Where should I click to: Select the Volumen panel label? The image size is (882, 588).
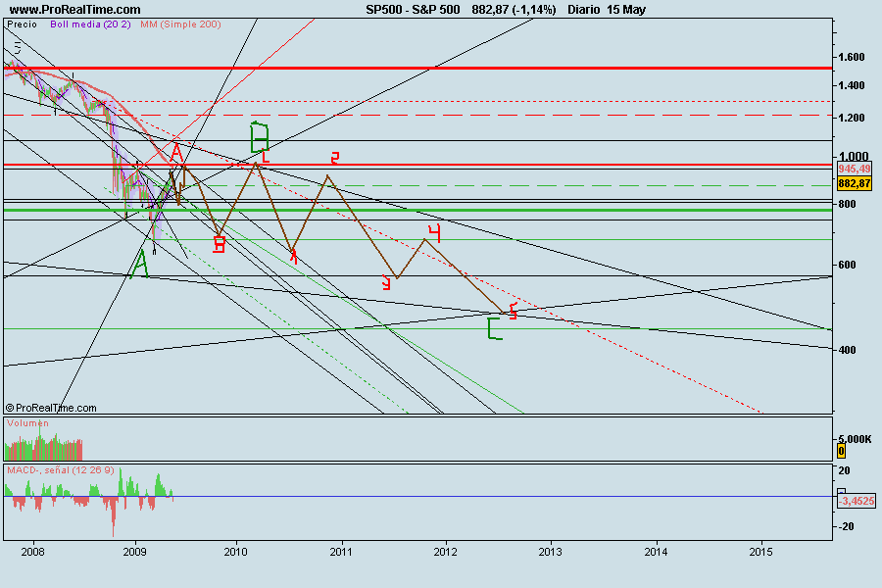[x=27, y=423]
